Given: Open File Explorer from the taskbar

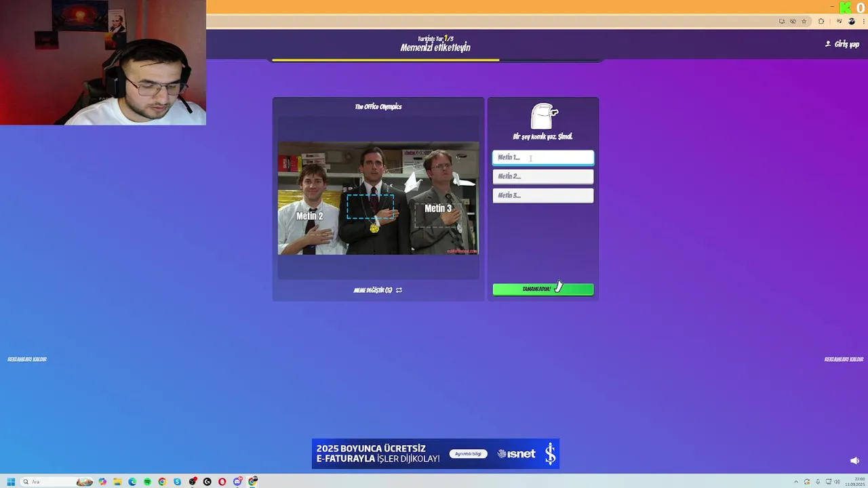Looking at the screenshot, I should (117, 482).
